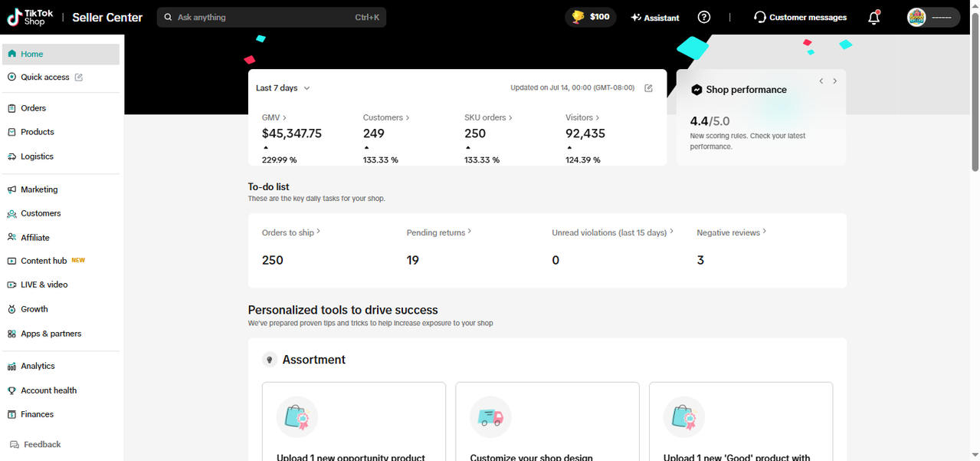The height and width of the screenshot is (461, 980).
Task: Open Customer messages
Action: click(800, 17)
